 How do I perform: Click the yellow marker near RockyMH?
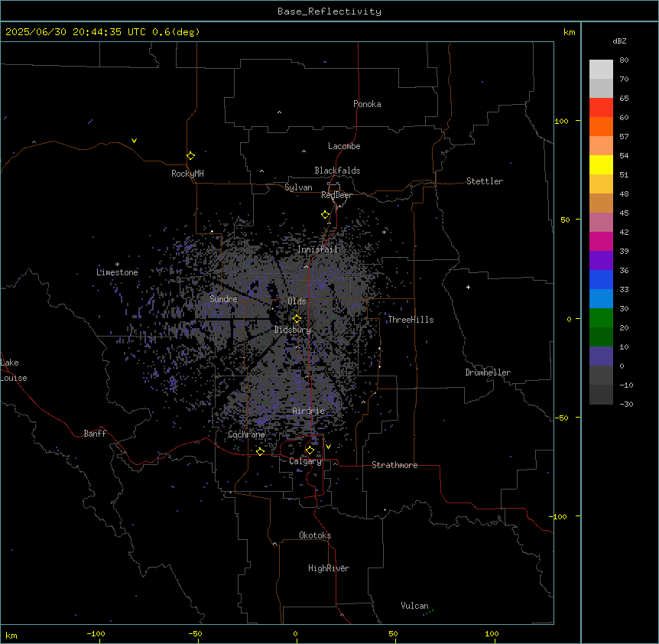tap(190, 155)
